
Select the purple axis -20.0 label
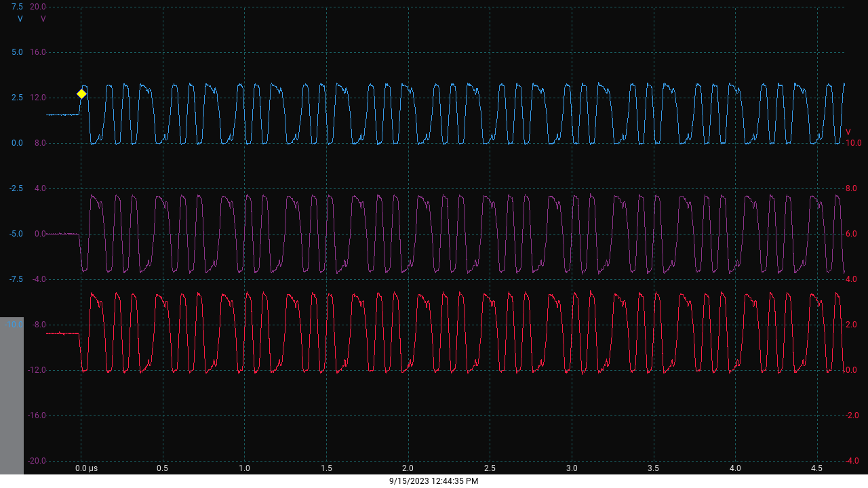pyautogui.click(x=37, y=461)
